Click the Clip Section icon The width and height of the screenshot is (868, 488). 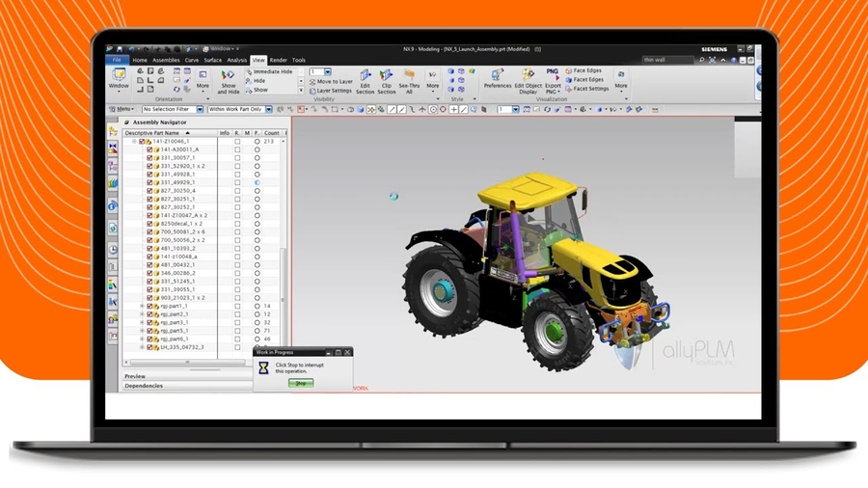[x=386, y=74]
